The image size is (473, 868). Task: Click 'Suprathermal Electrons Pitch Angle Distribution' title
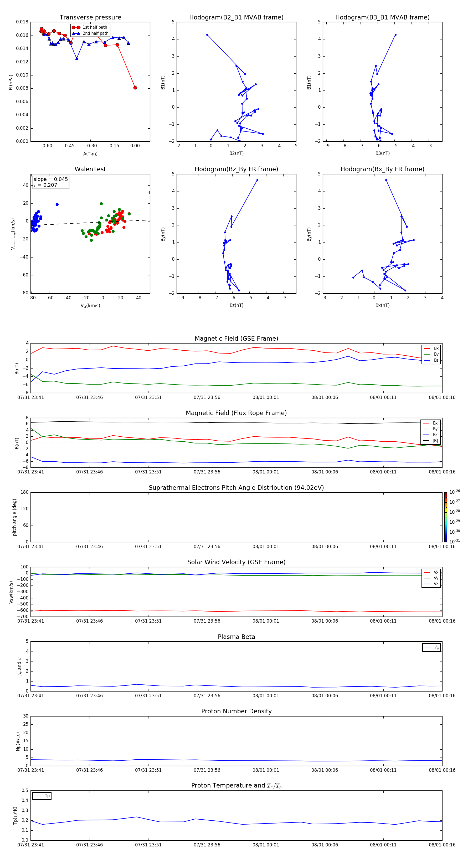236,488
